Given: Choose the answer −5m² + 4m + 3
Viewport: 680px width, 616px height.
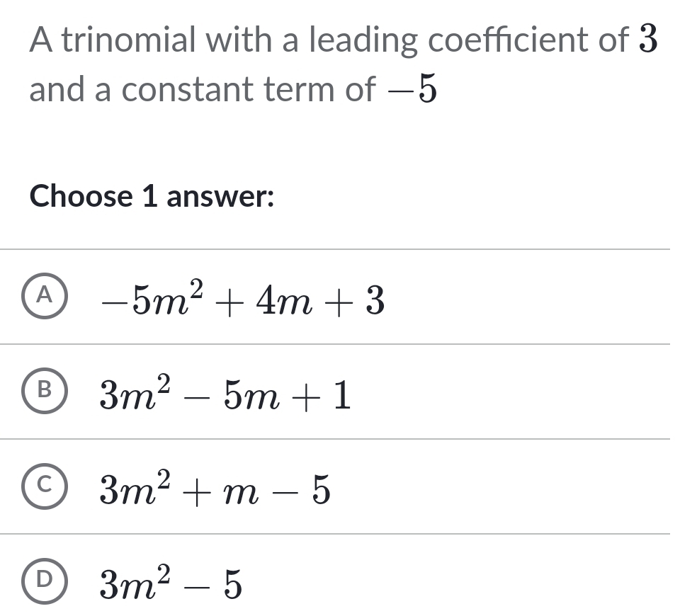Looking at the screenshot, I should pyautogui.click(x=243, y=301).
